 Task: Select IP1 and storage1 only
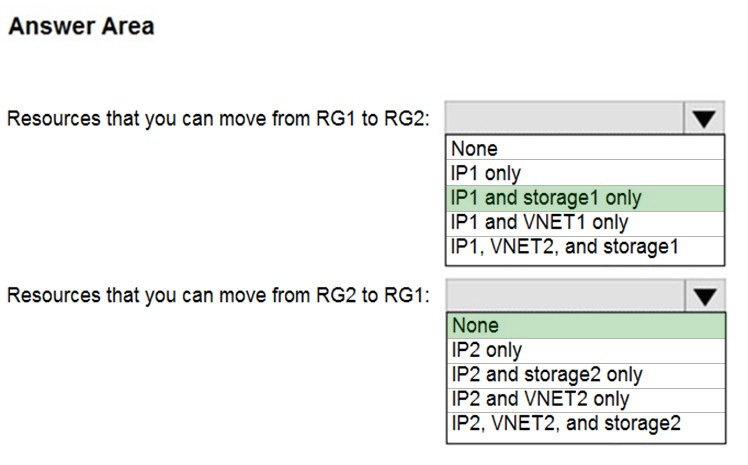[585, 197]
